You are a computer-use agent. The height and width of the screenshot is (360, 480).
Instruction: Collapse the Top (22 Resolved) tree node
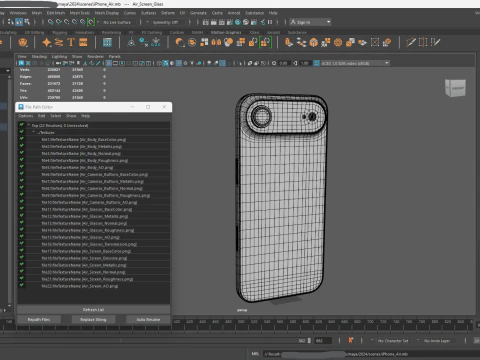[x=29, y=125]
